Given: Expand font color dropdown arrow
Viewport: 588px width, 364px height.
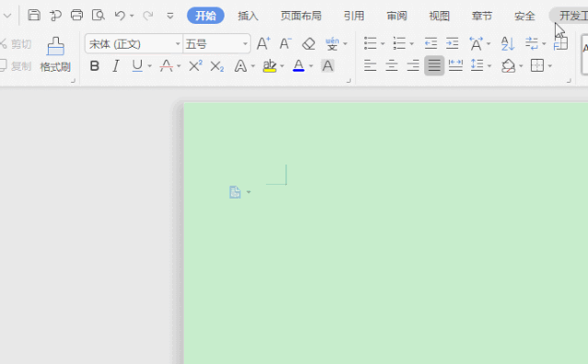Looking at the screenshot, I should pos(311,66).
